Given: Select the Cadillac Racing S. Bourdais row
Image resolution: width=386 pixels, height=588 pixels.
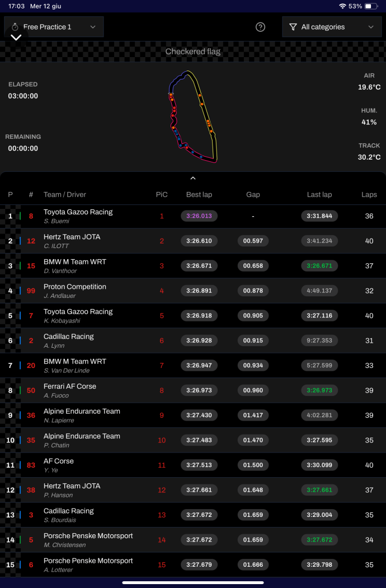Looking at the screenshot, I should tap(193, 515).
